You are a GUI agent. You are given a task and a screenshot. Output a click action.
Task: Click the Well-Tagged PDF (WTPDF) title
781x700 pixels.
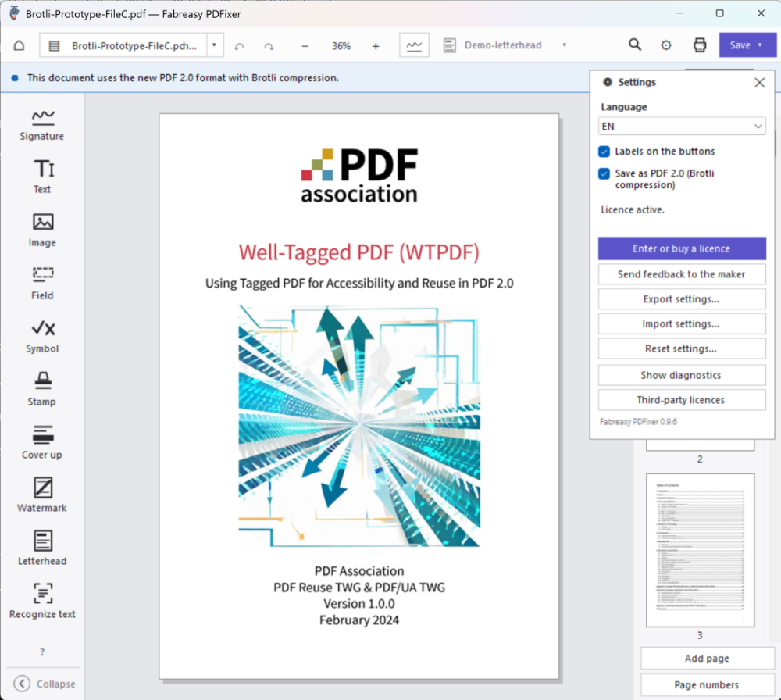(358, 252)
